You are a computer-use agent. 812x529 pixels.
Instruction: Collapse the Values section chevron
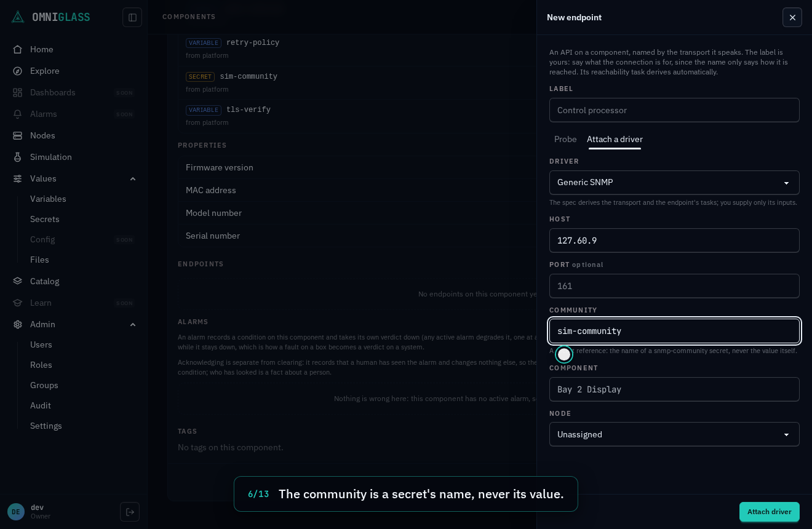click(x=133, y=178)
